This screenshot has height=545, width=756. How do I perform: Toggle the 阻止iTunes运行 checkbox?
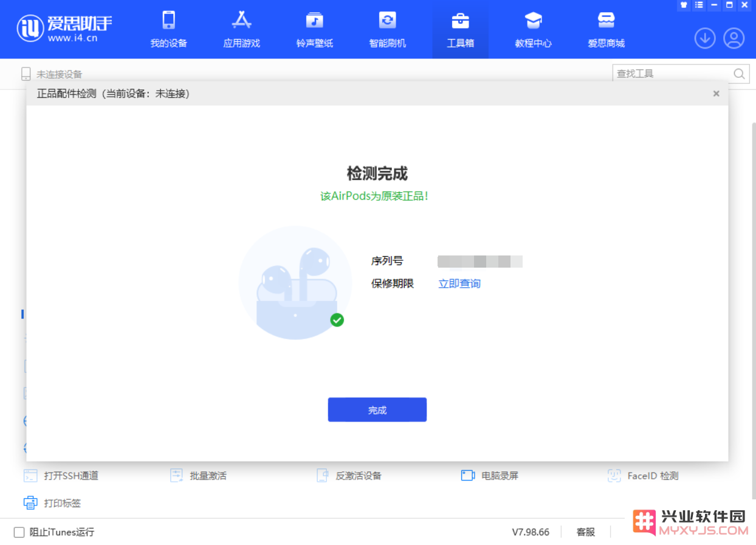19,532
